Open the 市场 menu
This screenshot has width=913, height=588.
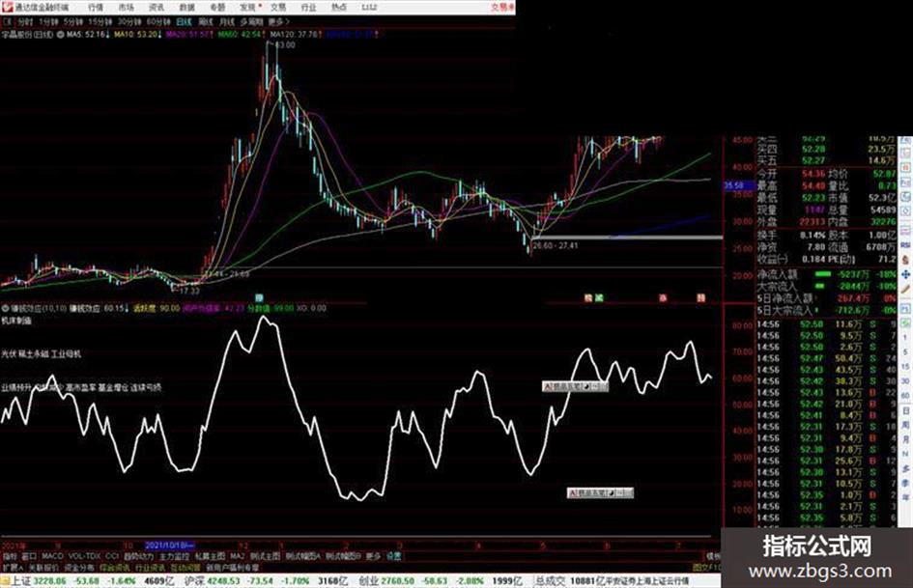pyautogui.click(x=126, y=8)
